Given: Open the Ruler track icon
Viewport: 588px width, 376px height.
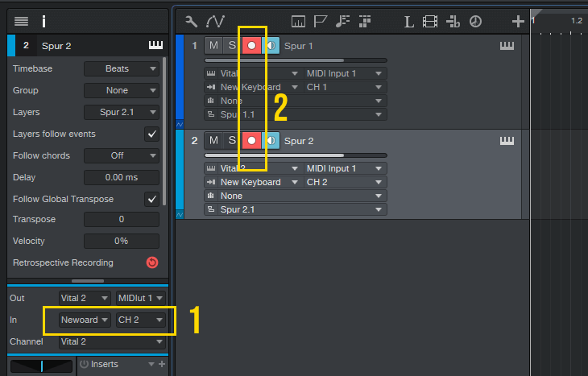Looking at the screenshot, I should coord(298,22).
